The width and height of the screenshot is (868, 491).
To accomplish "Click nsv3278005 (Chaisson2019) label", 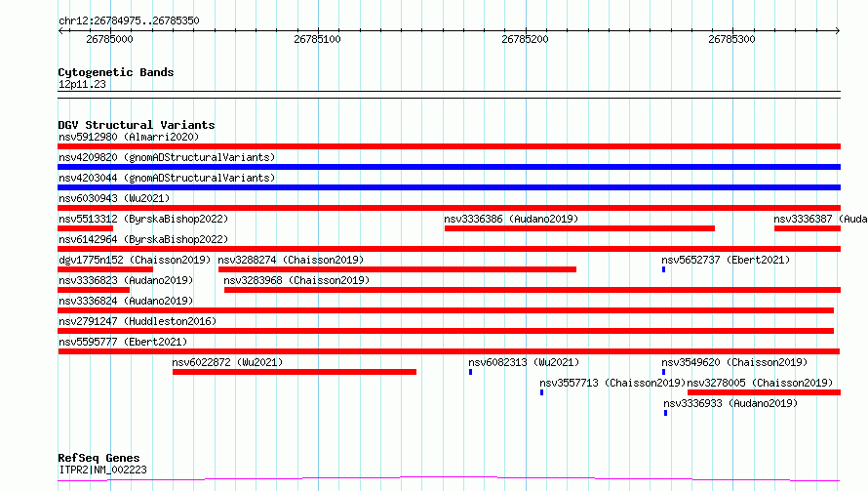I will coord(760,383).
